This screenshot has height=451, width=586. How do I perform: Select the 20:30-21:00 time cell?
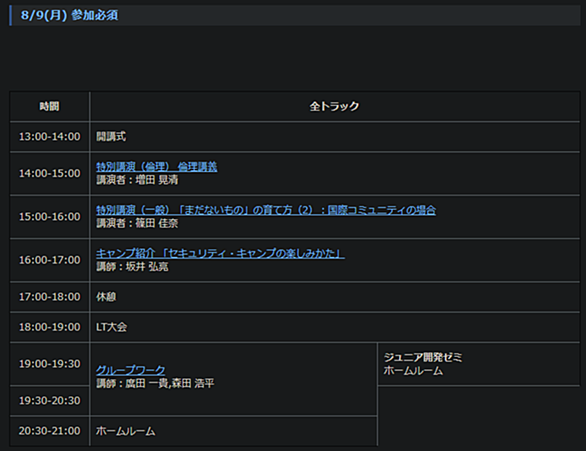[50, 431]
